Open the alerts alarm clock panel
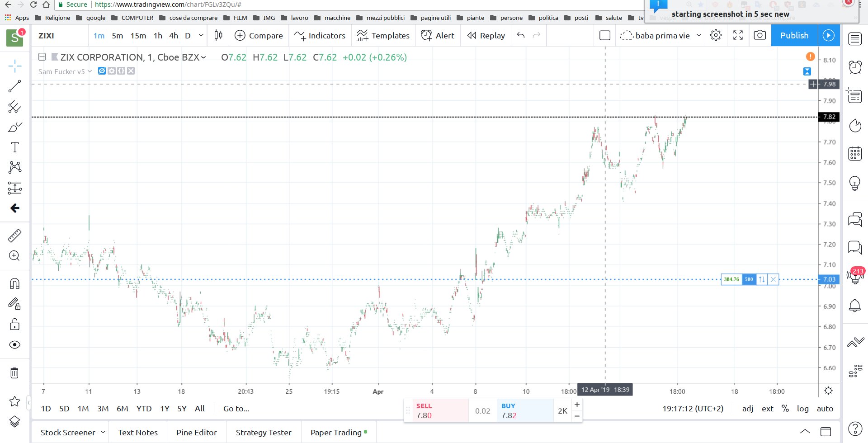The height and width of the screenshot is (443, 868). click(855, 67)
